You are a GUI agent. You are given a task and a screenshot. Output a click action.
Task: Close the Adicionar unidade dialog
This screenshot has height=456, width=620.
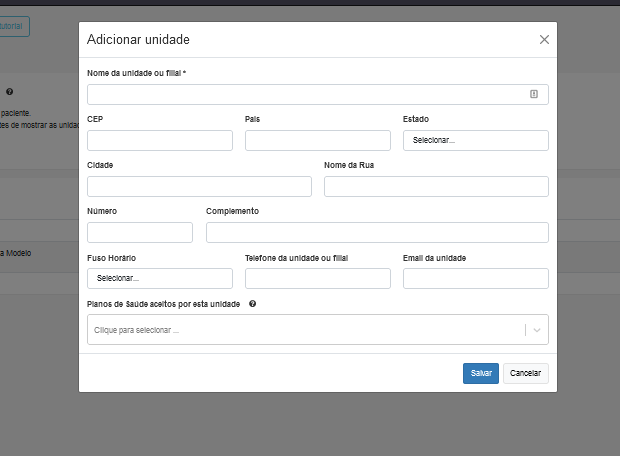tap(544, 40)
